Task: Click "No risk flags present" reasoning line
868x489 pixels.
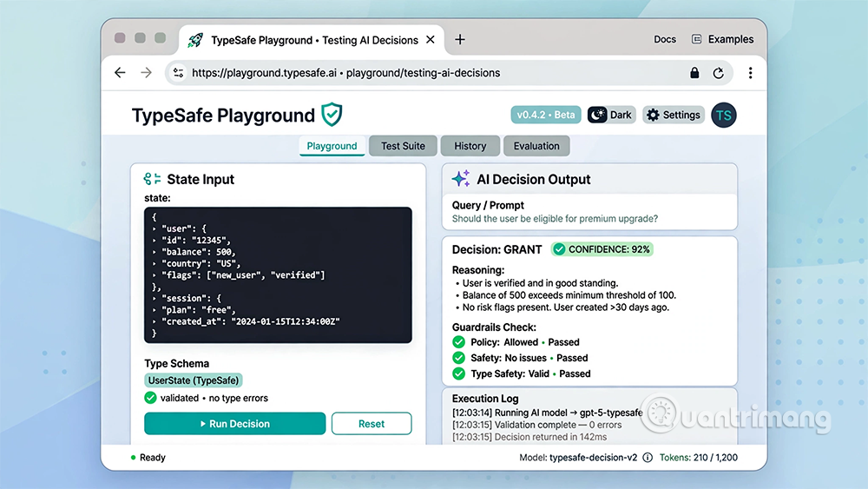Action: pyautogui.click(x=565, y=307)
